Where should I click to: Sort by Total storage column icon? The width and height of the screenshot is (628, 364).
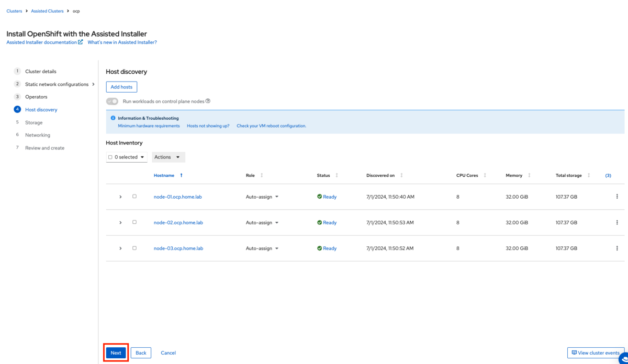589,176
